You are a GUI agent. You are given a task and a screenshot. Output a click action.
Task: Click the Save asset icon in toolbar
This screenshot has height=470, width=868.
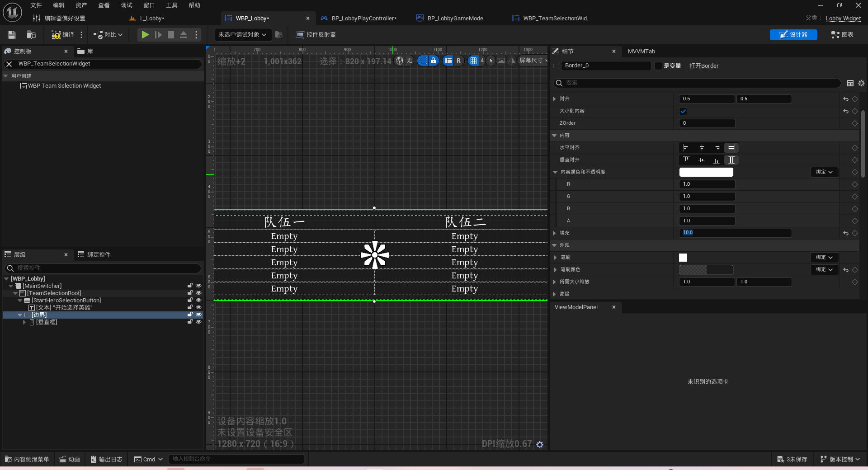12,35
